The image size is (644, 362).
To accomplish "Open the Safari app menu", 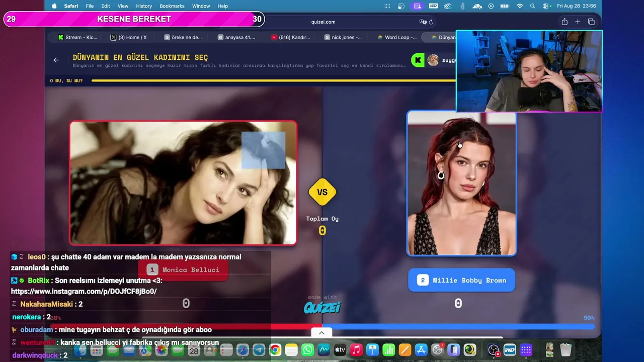I will click(x=71, y=6).
